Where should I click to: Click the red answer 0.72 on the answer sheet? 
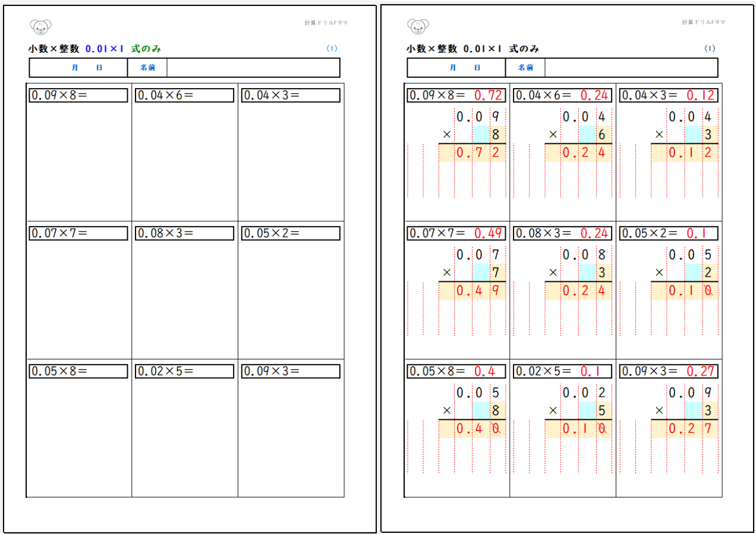point(489,95)
